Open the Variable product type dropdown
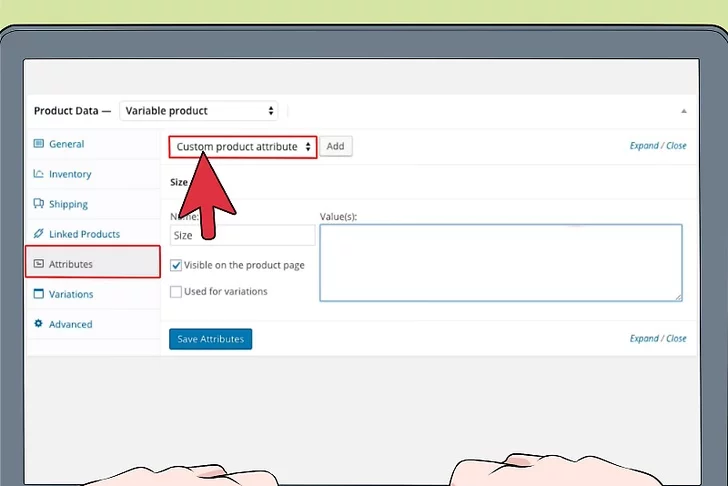Image resolution: width=728 pixels, height=486 pixels. [199, 111]
